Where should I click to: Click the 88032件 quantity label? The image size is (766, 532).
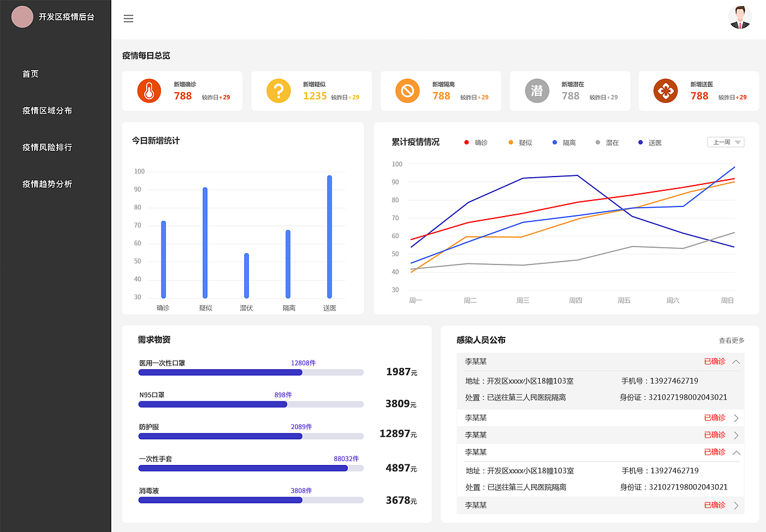click(x=346, y=459)
